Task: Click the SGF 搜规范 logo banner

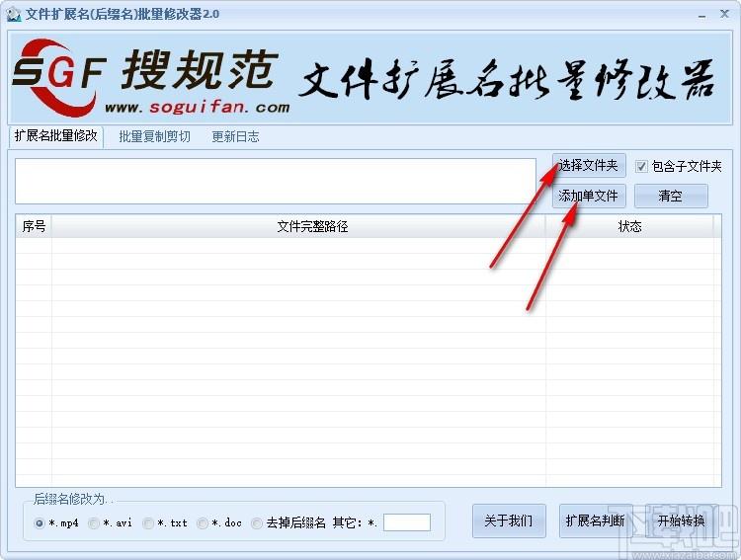Action: 370,78
